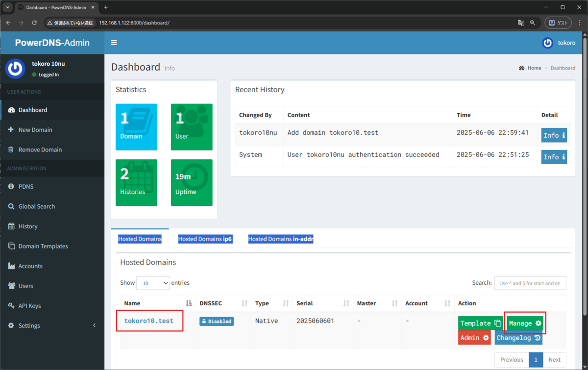Sort by Serial column

point(323,303)
